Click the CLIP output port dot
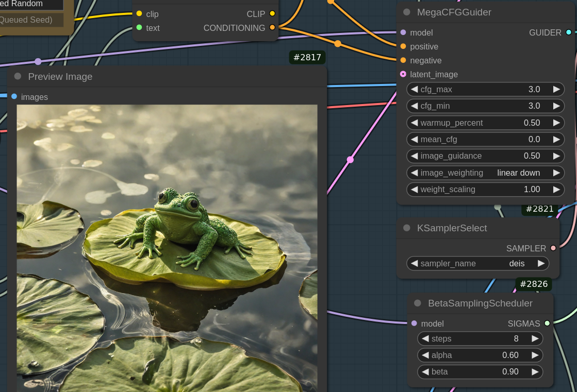The width and height of the screenshot is (577, 392). pyautogui.click(x=272, y=13)
